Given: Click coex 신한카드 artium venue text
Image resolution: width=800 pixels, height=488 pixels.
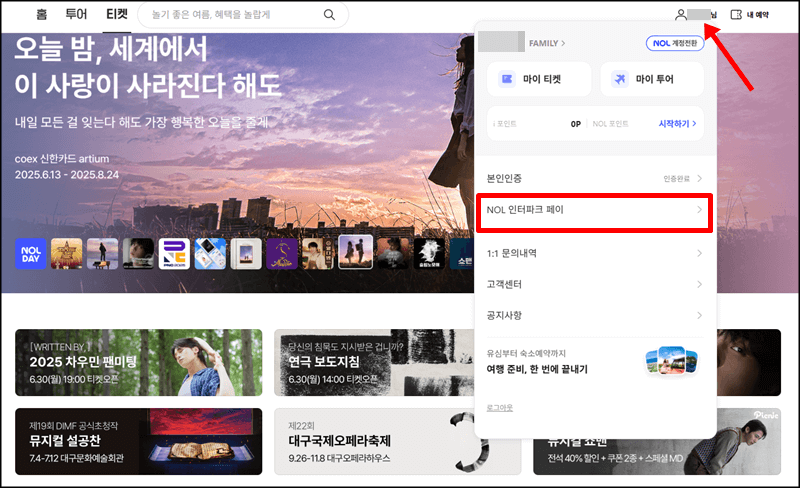Looking at the screenshot, I should 62,159.
